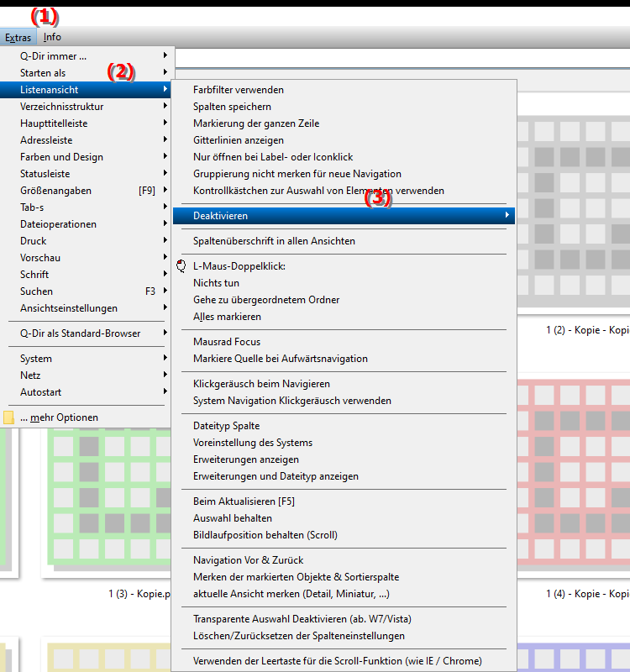Open the Vorschau submenu
This screenshot has height=672, width=630.
pyautogui.click(x=86, y=258)
